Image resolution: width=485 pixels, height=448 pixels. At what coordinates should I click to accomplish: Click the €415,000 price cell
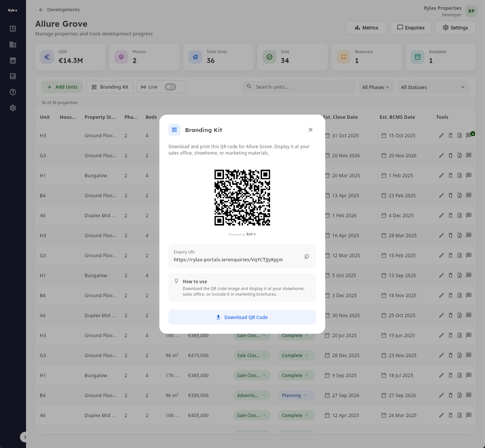point(198,355)
